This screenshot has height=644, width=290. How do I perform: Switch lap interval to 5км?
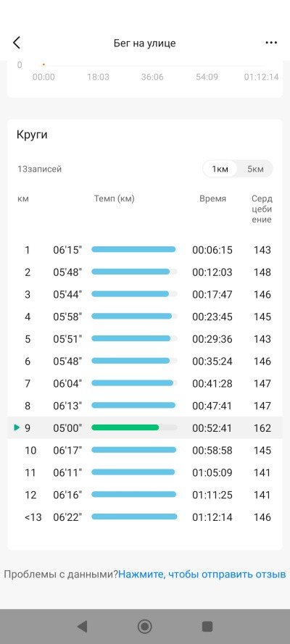pos(255,169)
